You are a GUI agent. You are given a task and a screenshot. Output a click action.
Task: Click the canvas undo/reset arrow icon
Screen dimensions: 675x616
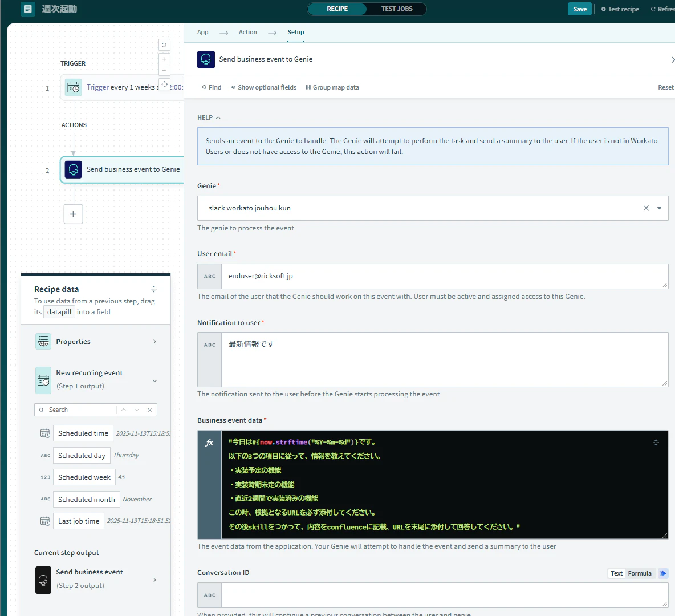(164, 45)
